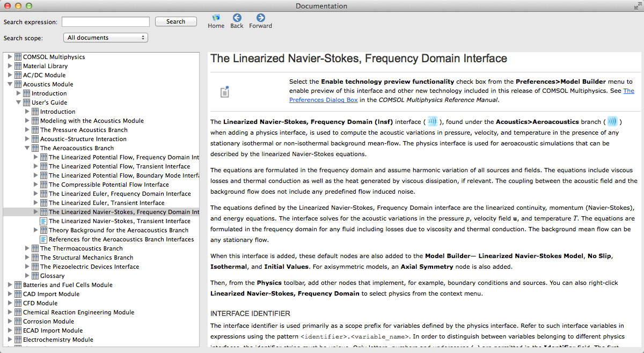This screenshot has width=644, height=353.
Task: Expand Material Library tree node
Action: coord(10,66)
